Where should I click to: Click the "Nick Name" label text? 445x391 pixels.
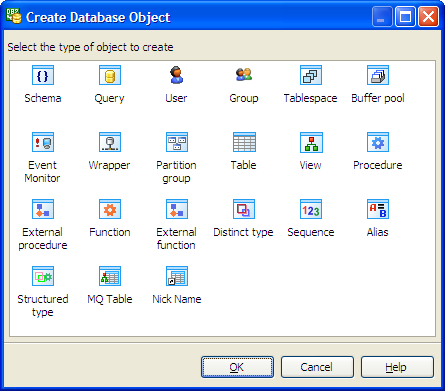177,299
